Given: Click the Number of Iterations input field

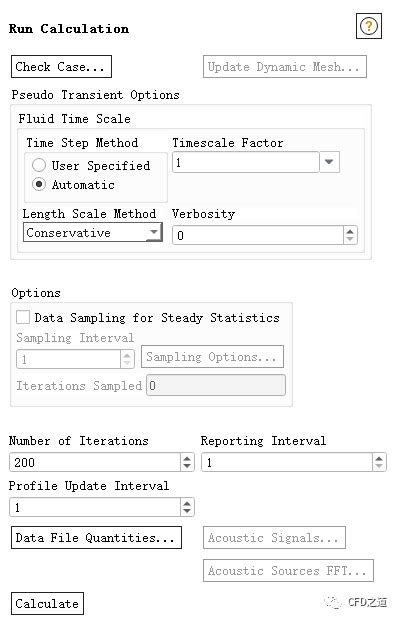Looking at the screenshot, I should tap(95, 462).
